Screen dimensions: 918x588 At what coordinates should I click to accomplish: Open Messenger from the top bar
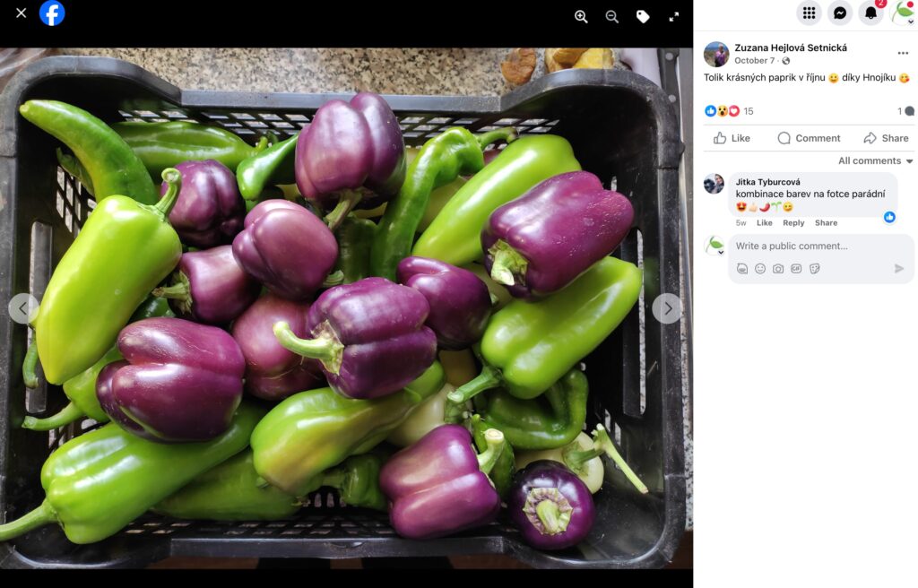(839, 13)
